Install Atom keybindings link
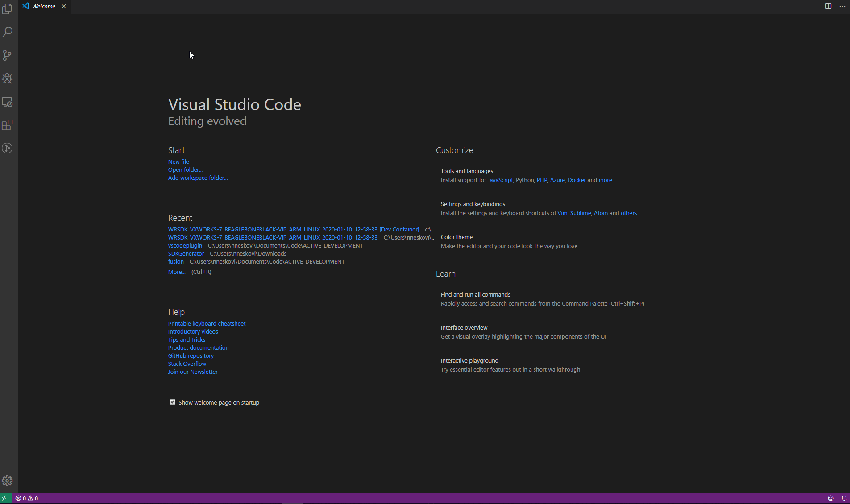Screen dimensions: 850x504 pyautogui.click(x=601, y=213)
